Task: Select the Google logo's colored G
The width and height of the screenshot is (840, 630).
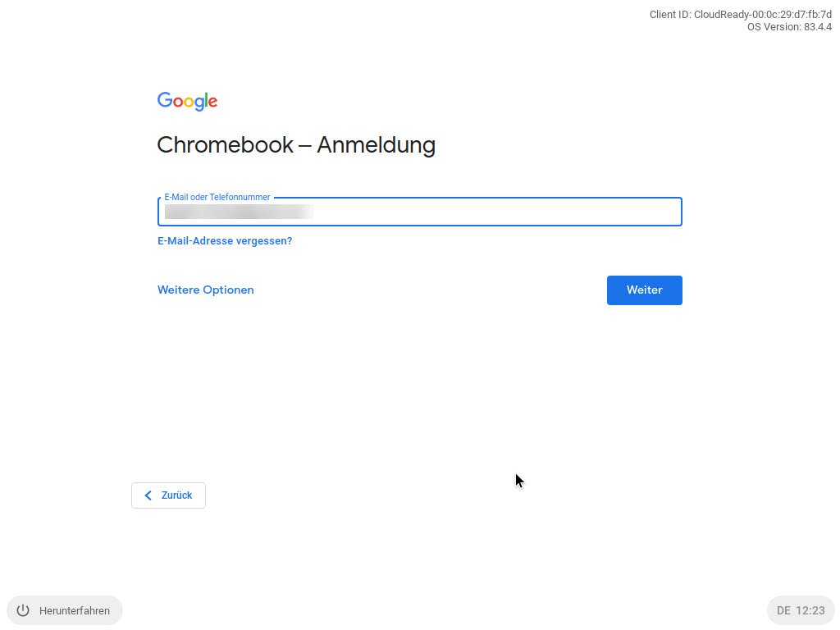Action: (163, 101)
